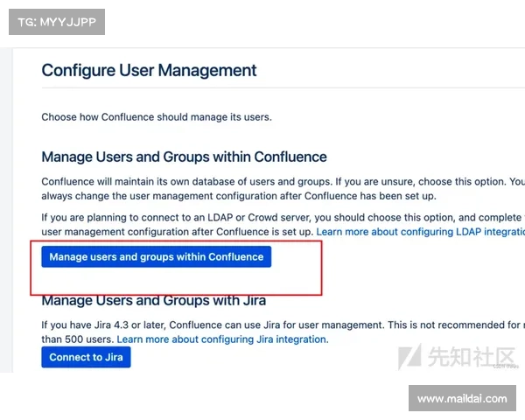
Task: Click paragraph starting 'If you are planning to connect'
Action: (283, 224)
